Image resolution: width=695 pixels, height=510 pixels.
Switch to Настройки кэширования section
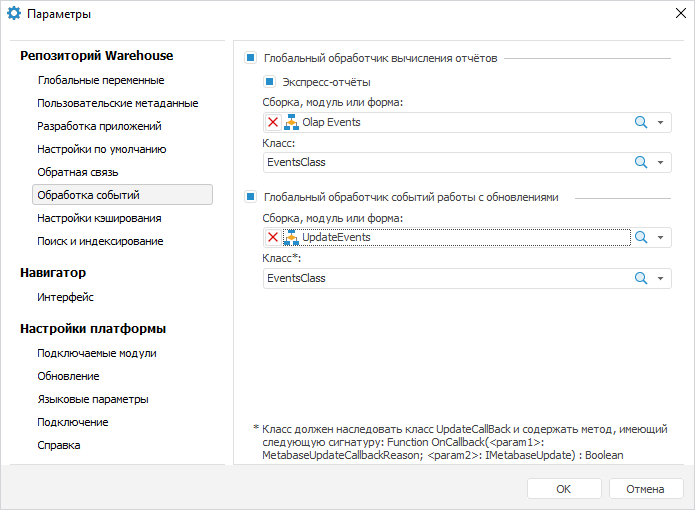point(100,218)
